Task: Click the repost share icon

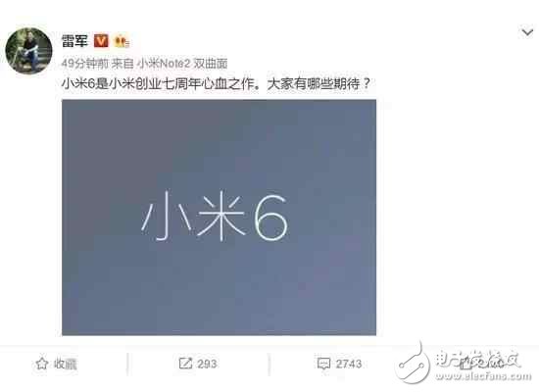Action: 185,364
